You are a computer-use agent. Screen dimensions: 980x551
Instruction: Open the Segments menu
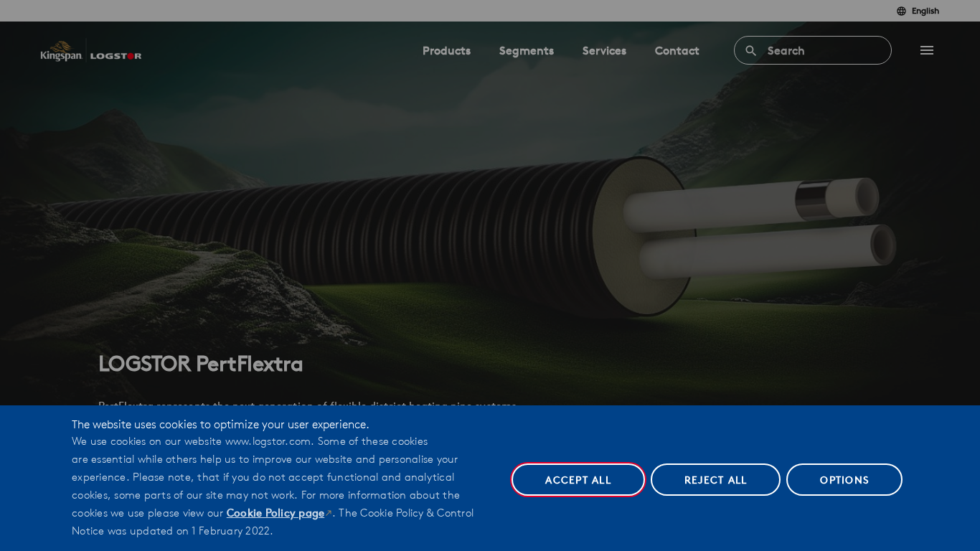coord(527,51)
